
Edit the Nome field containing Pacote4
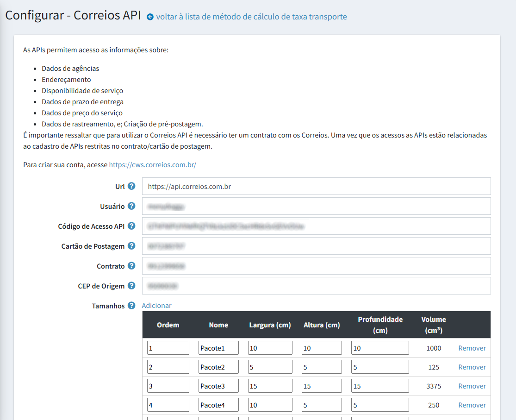point(218,405)
